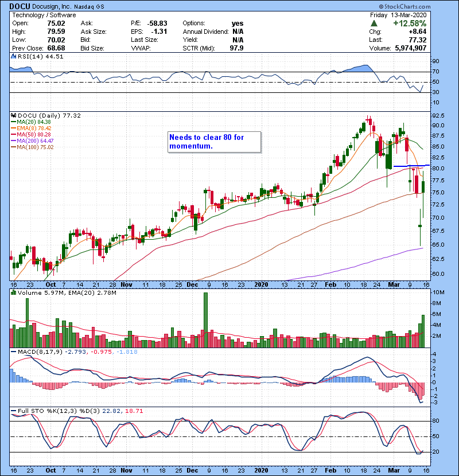This screenshot has width=459, height=476.
Task: Click the 'Mar' label on bottom date axis
Action: pos(394,470)
